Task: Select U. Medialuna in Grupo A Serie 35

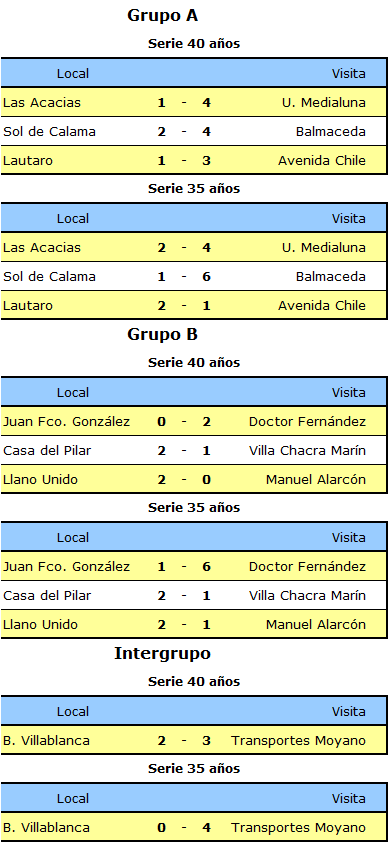Action: pyautogui.click(x=324, y=247)
